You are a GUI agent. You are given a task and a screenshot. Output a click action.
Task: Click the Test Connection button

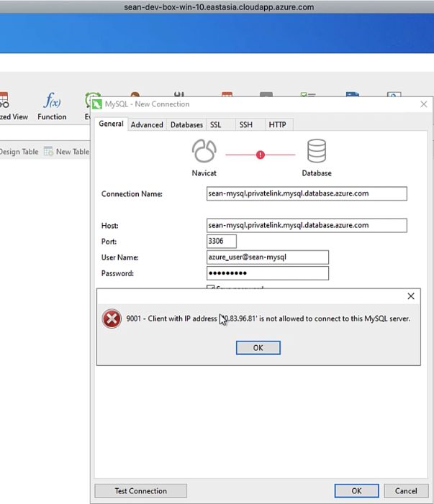(140, 491)
